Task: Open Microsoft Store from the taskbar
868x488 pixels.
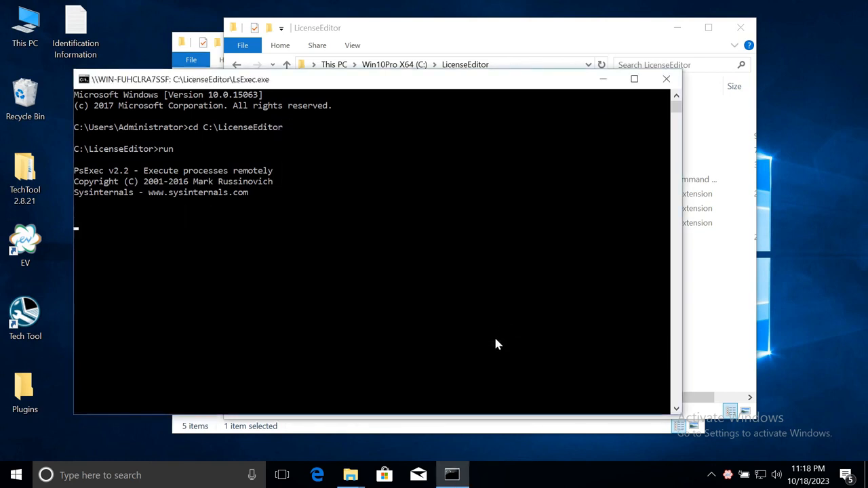Action: coord(384,474)
